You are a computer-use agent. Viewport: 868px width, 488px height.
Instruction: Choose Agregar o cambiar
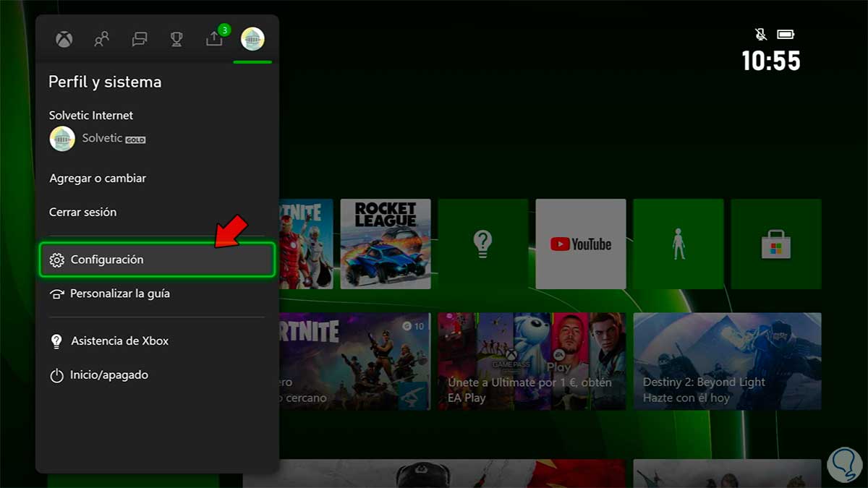[98, 178]
